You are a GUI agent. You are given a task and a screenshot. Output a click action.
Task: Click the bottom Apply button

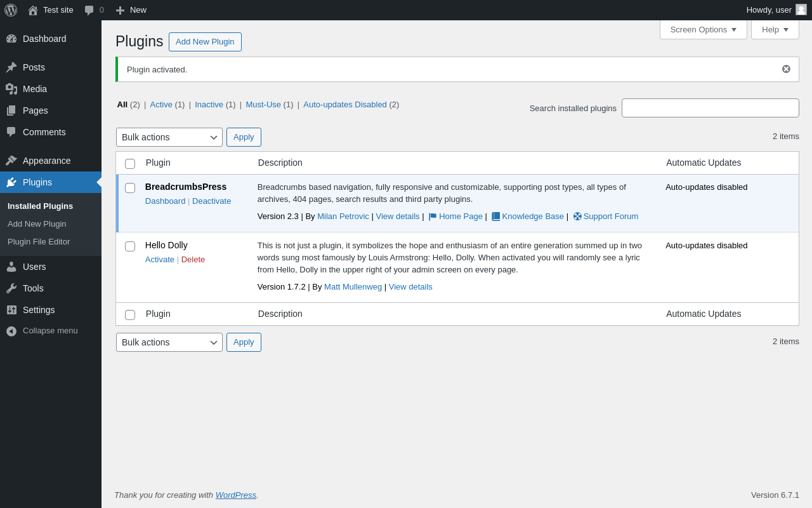(x=244, y=342)
